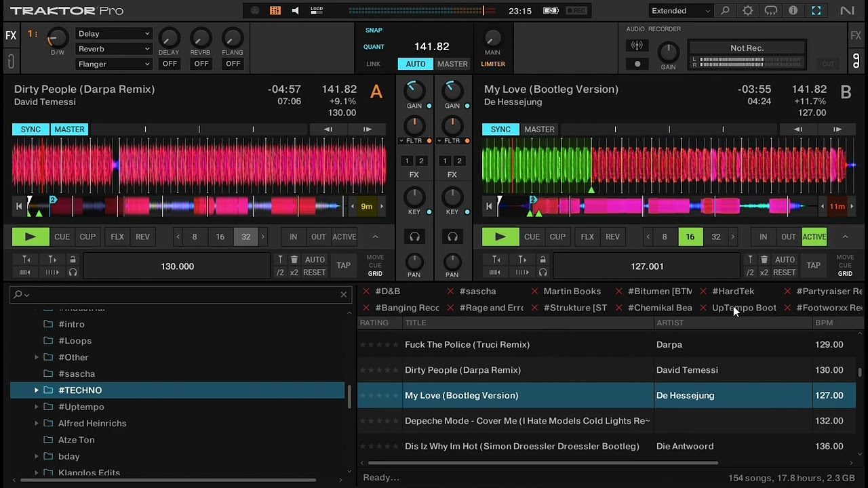
Task: Click the broadcasting antenna icon in Audio Recorder
Action: pyautogui.click(x=637, y=45)
